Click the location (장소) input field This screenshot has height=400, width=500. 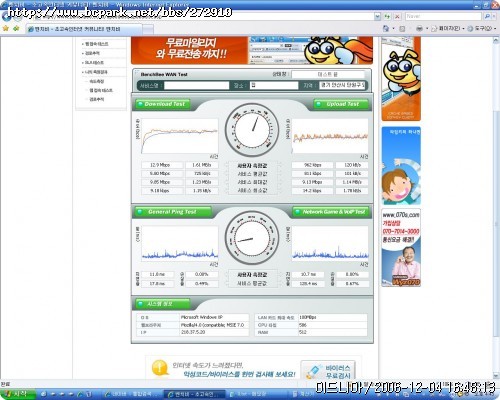274,85
